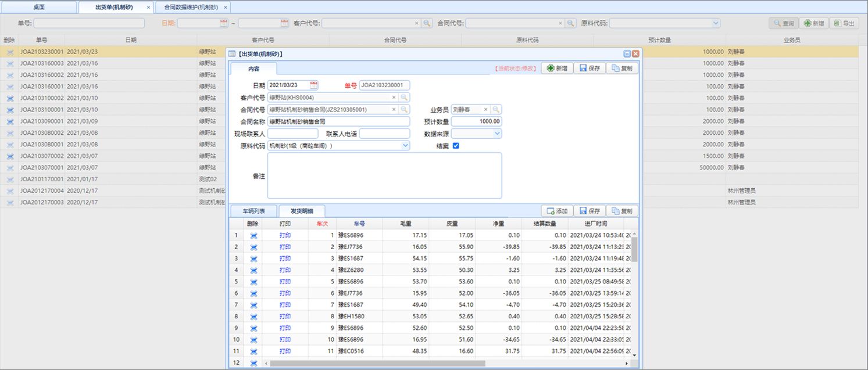Click search icon beside 业务员 field
This screenshot has height=370, width=868.
point(496,109)
